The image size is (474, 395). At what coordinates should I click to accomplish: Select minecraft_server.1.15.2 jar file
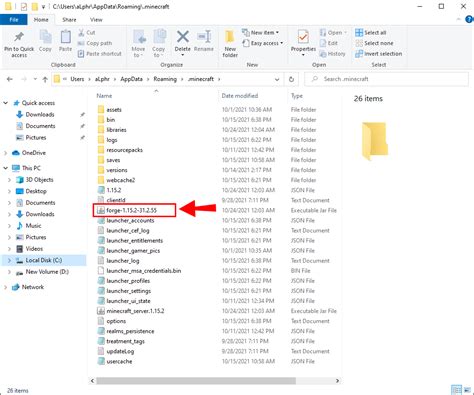click(135, 311)
